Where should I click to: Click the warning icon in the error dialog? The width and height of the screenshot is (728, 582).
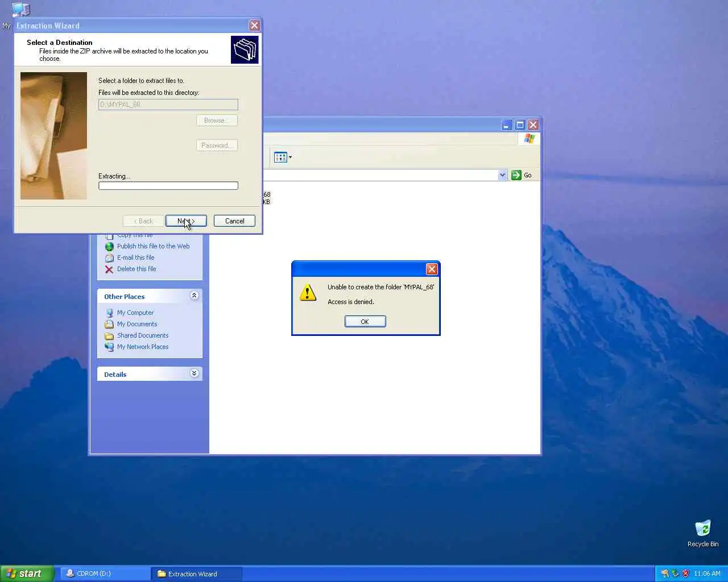click(308, 293)
